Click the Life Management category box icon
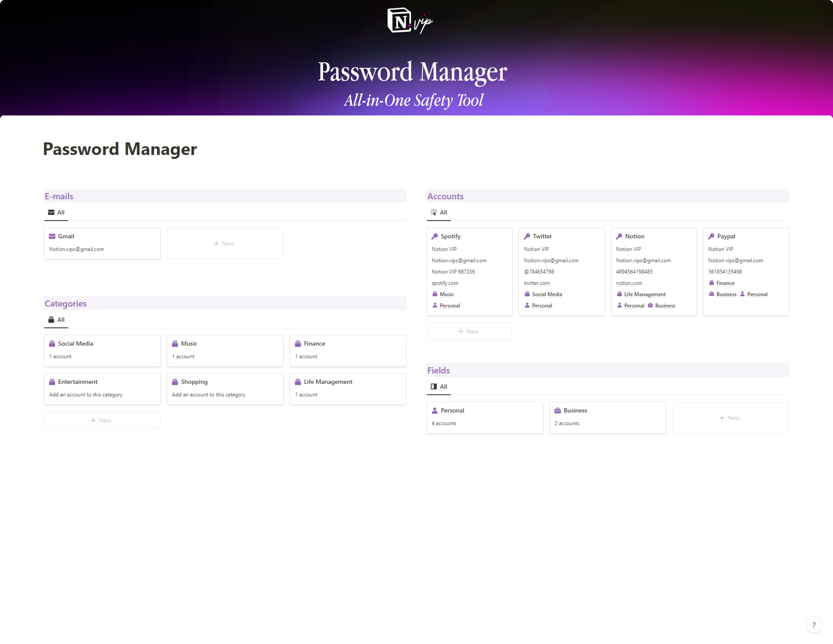 [298, 382]
